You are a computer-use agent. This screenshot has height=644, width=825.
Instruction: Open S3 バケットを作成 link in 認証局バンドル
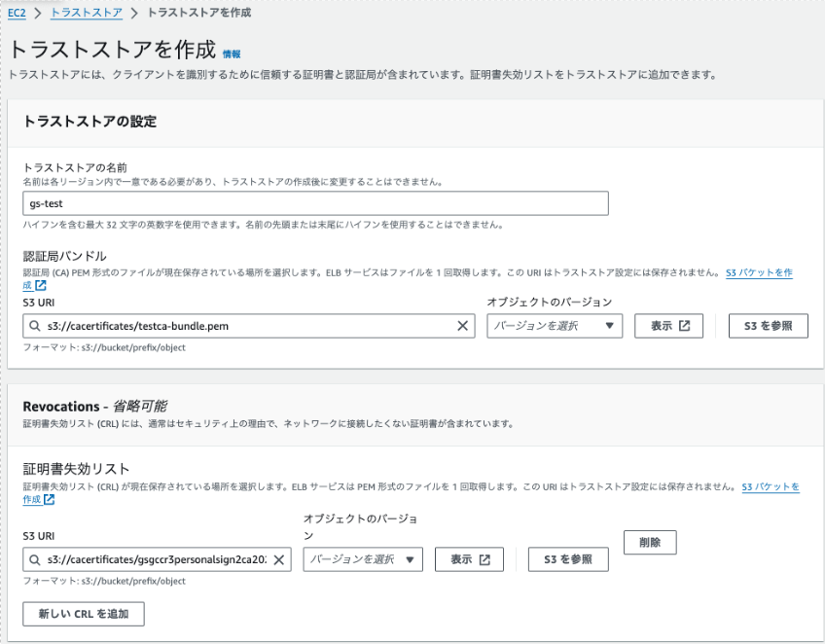pos(758,273)
